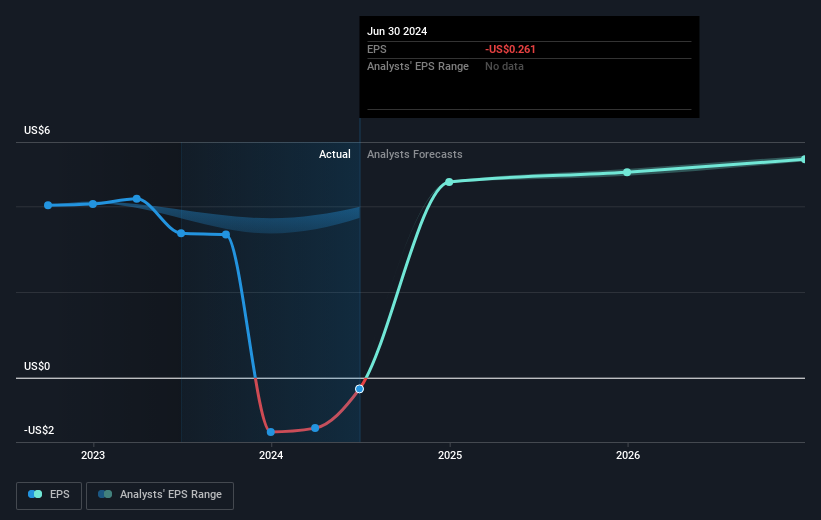This screenshot has height=520, width=821.
Task: Click the lowest EPS point at 2024
Action: [271, 432]
